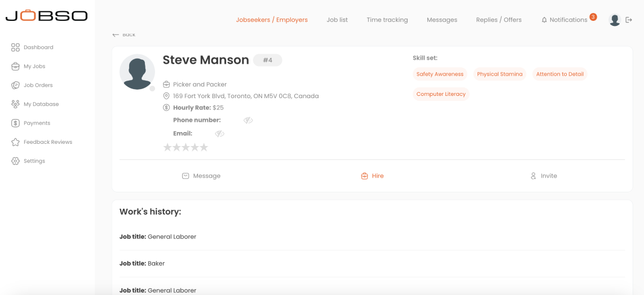This screenshot has width=644, height=295.
Task: Open the Time tracking tab
Action: [x=387, y=20]
